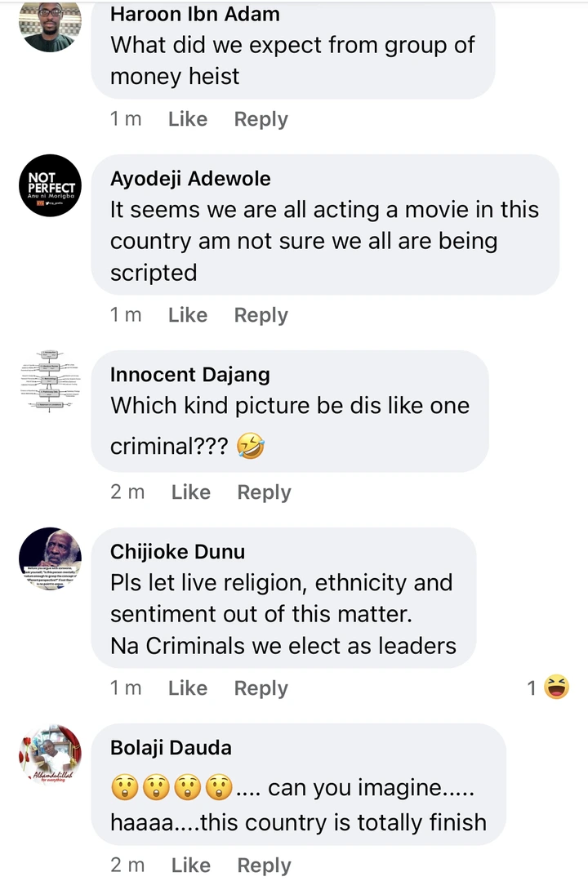Reply to Innocent Dajang's comment
This screenshot has height=890, width=588.
click(264, 492)
